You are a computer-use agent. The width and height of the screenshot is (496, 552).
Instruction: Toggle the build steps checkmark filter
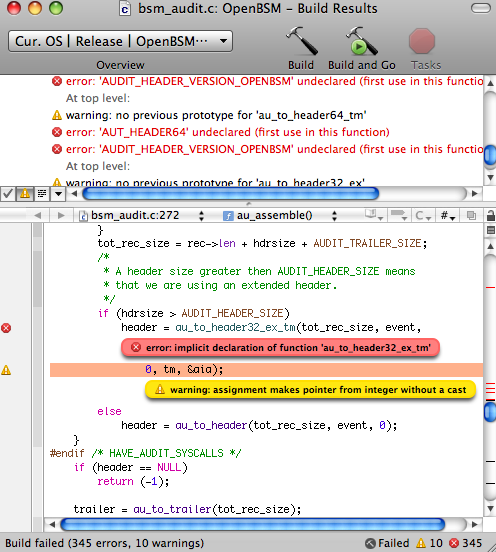tap(8, 194)
